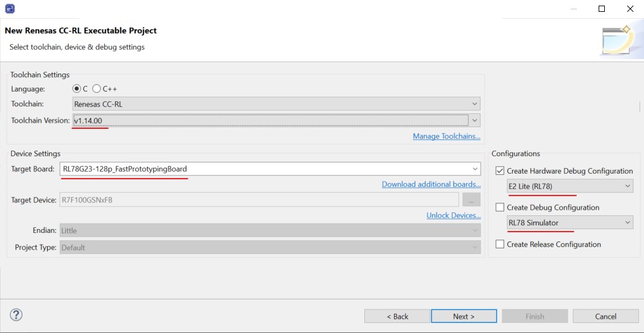Click Download additional boards link
The width and height of the screenshot is (644, 333).
pyautogui.click(x=431, y=184)
